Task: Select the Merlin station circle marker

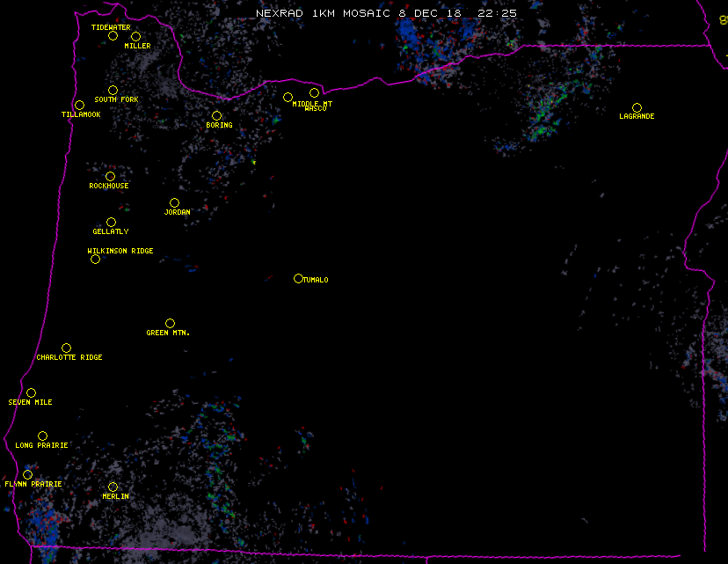Action: tap(113, 487)
